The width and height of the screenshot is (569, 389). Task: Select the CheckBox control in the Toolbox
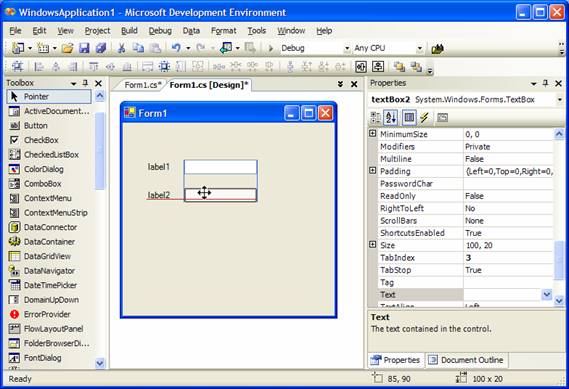(x=49, y=140)
